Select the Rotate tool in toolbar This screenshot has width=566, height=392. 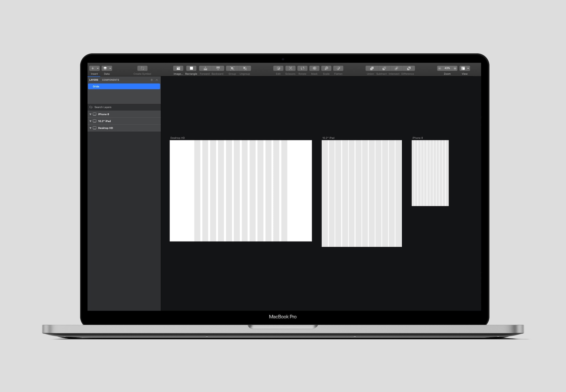pyautogui.click(x=302, y=68)
